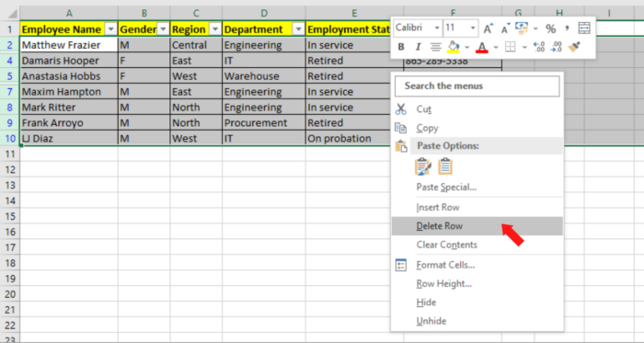Select the On probation status cell
The width and height of the screenshot is (644, 343).
[349, 139]
